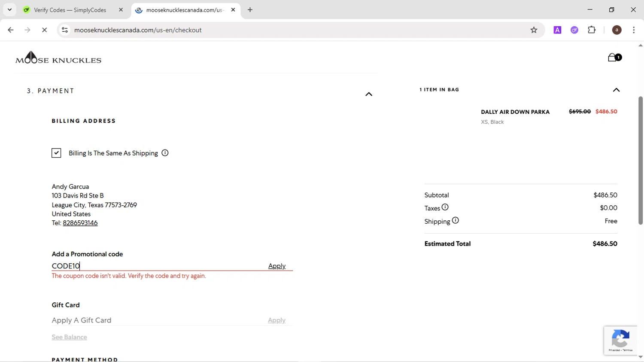Click the Estimated Total amount $486.50
The height and width of the screenshot is (362, 644).
pos(605,243)
